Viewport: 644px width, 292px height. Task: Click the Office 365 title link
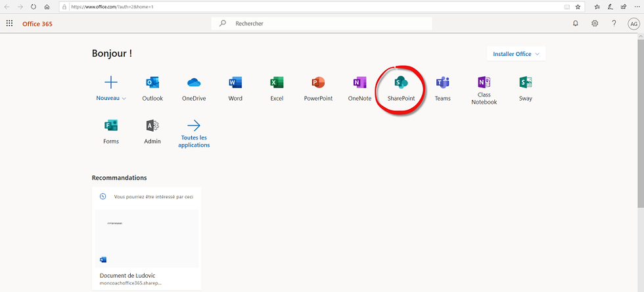pos(37,24)
